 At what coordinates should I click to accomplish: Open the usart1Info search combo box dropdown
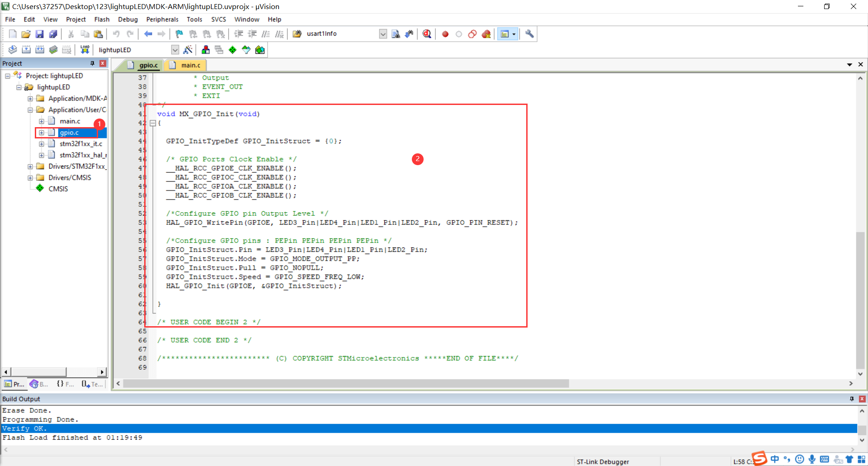click(x=383, y=34)
